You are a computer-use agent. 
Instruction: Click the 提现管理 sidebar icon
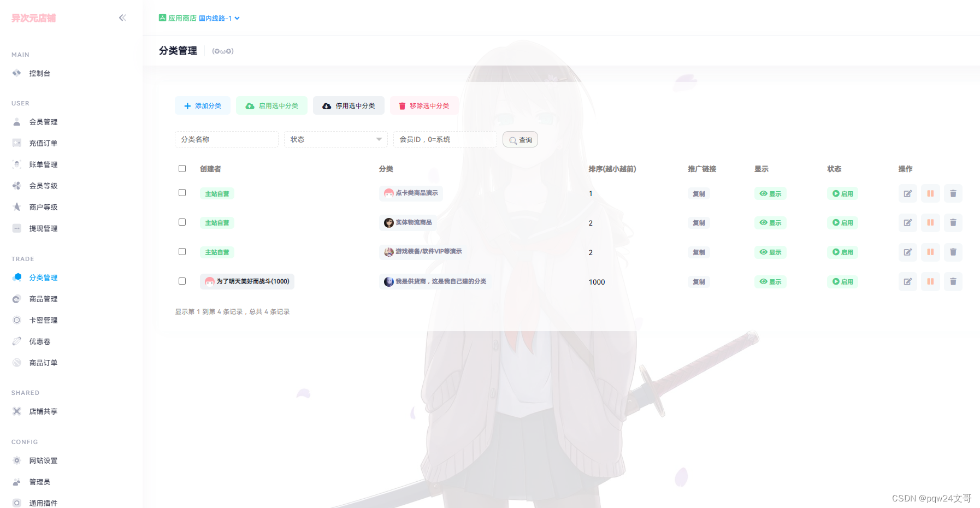point(17,228)
